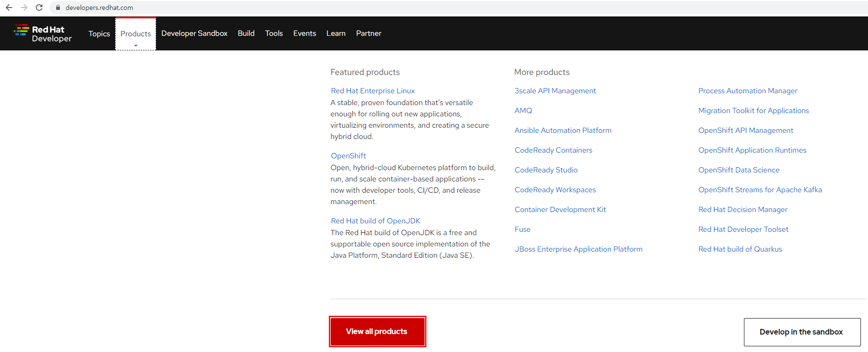Screen dimensions: 868x352
Task: Click the Develop in the sandbox button
Action: pos(802,332)
